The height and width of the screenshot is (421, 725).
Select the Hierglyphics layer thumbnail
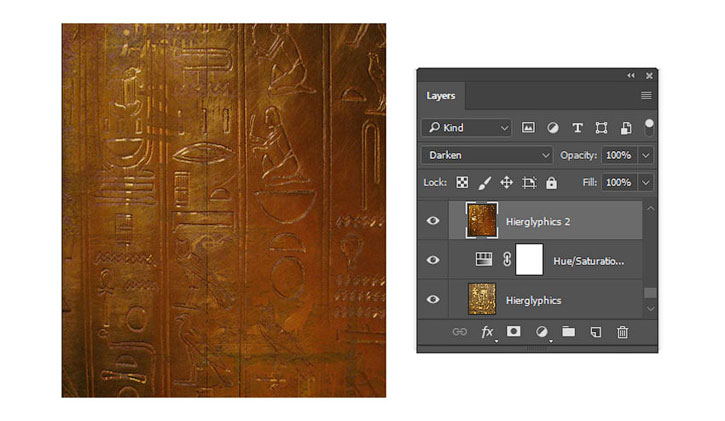tap(482, 299)
